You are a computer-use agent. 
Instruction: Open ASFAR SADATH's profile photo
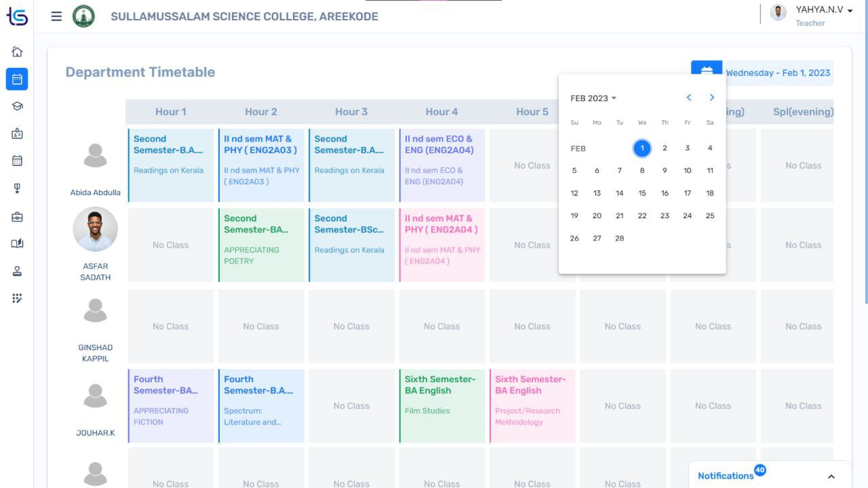tap(95, 229)
